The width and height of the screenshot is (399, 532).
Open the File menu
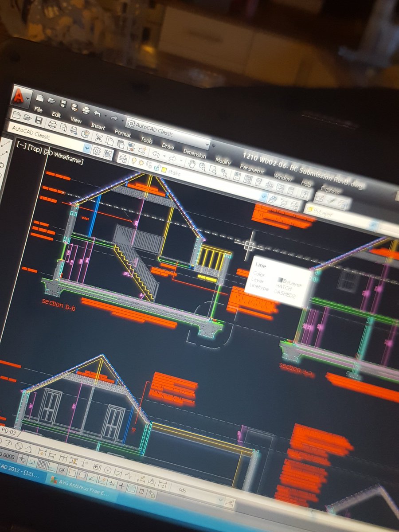click(38, 109)
